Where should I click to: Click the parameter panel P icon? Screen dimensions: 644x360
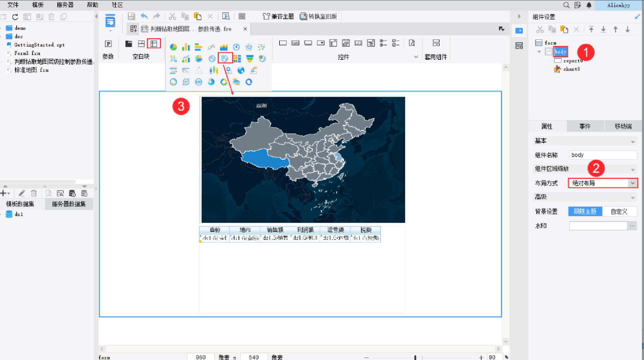pos(108,44)
